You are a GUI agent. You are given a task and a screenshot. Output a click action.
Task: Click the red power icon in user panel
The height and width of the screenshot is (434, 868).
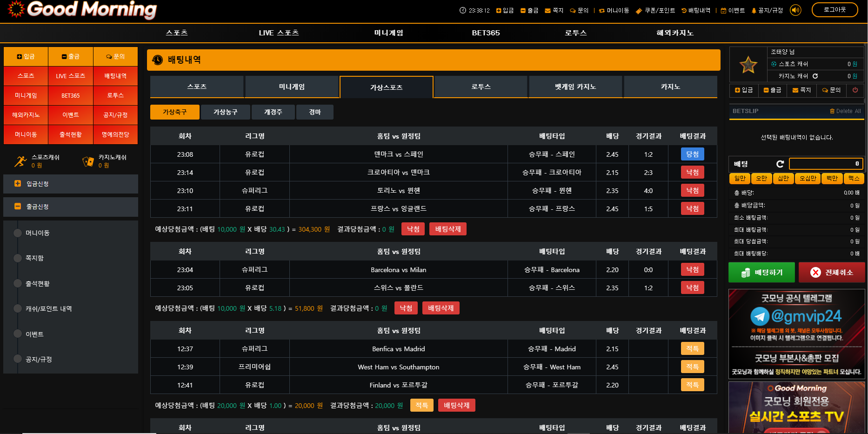click(x=855, y=90)
